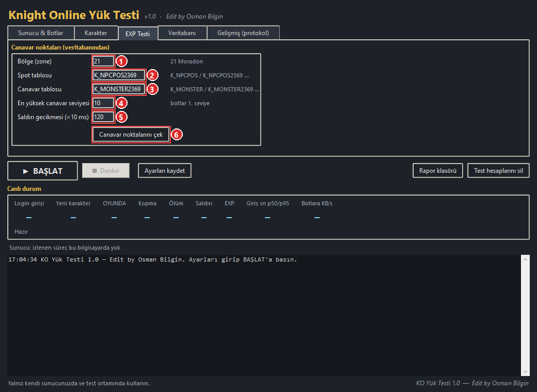Click the 17:04:34 log entry line

click(x=153, y=259)
